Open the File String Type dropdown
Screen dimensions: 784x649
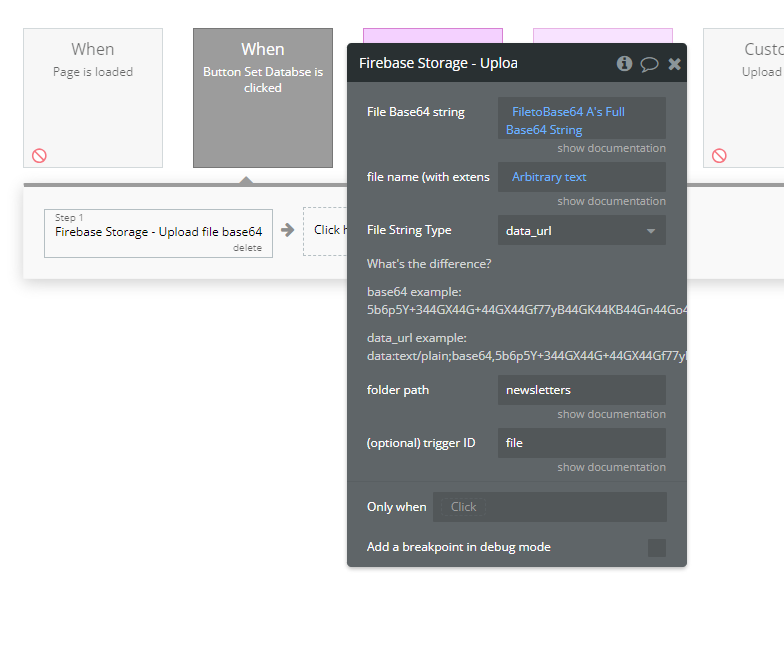pos(582,230)
